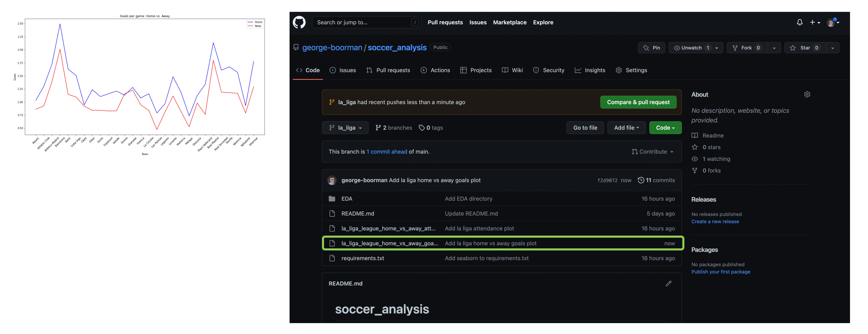
Task: Switch to the Security tab
Action: tap(549, 70)
